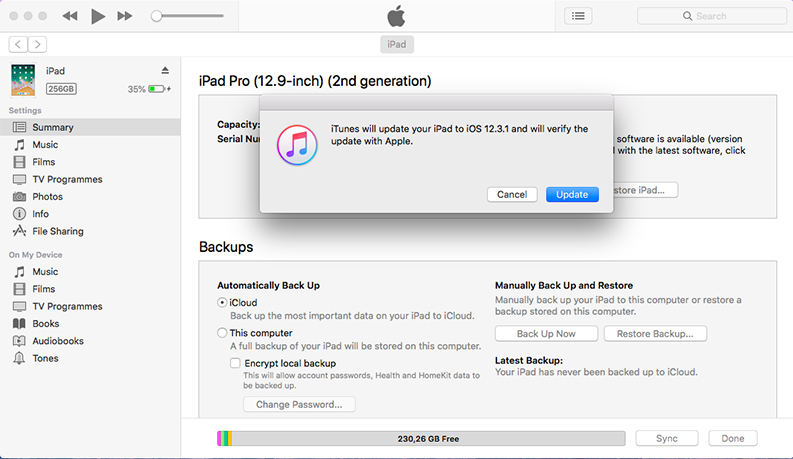The image size is (793, 459).
Task: Adjust the volume slider knob
Action: tap(157, 16)
